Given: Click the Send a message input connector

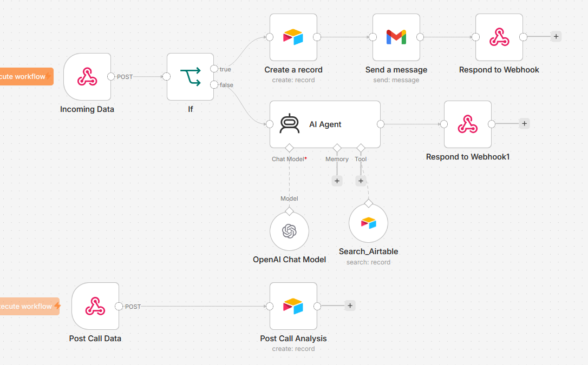Looking at the screenshot, I should coord(373,37).
